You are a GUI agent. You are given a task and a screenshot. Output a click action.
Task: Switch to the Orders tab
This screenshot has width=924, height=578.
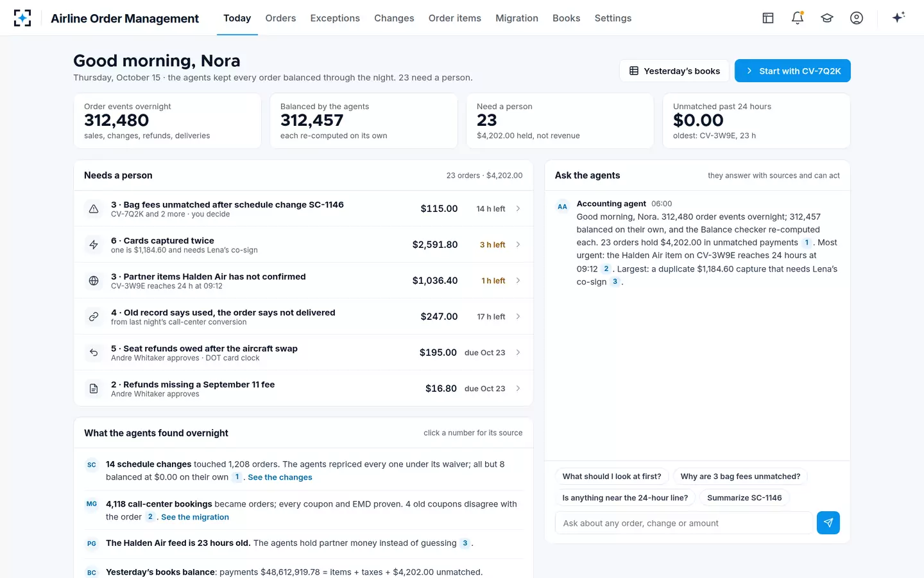(x=280, y=18)
